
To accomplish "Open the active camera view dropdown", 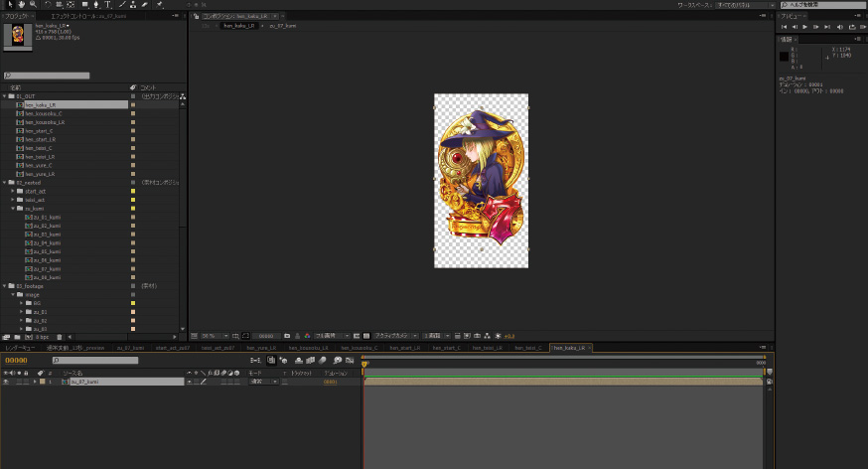I will coord(396,336).
